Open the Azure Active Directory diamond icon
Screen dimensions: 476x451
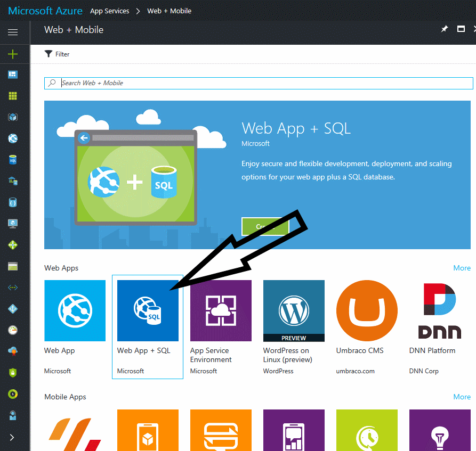[13, 309]
